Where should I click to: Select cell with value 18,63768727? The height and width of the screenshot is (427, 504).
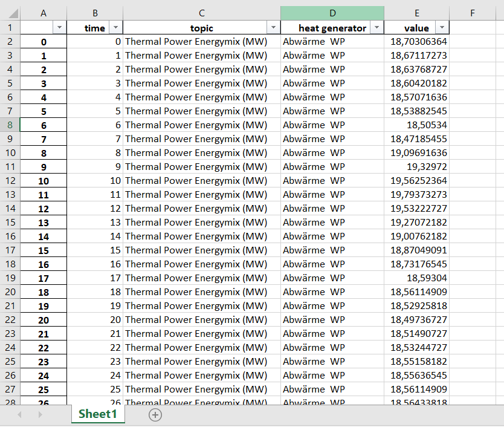coord(416,69)
